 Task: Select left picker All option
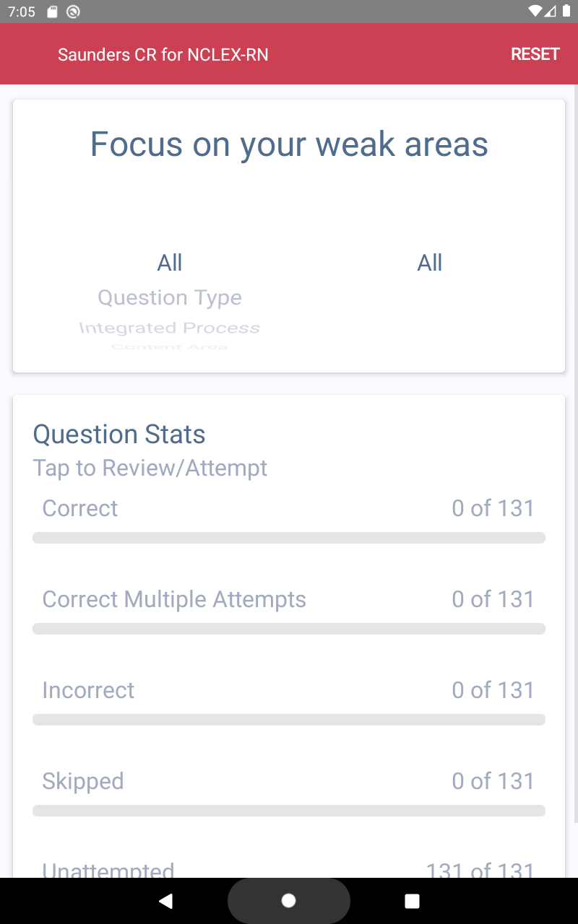pos(170,263)
